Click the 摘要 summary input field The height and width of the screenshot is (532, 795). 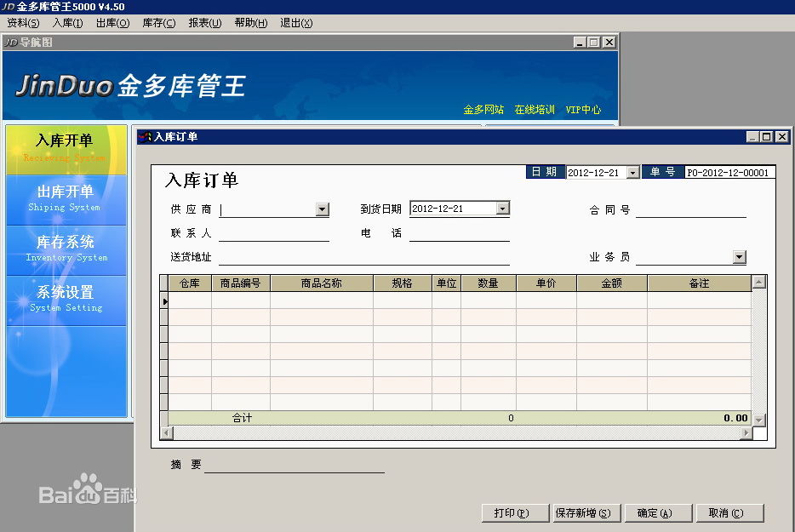(x=294, y=465)
